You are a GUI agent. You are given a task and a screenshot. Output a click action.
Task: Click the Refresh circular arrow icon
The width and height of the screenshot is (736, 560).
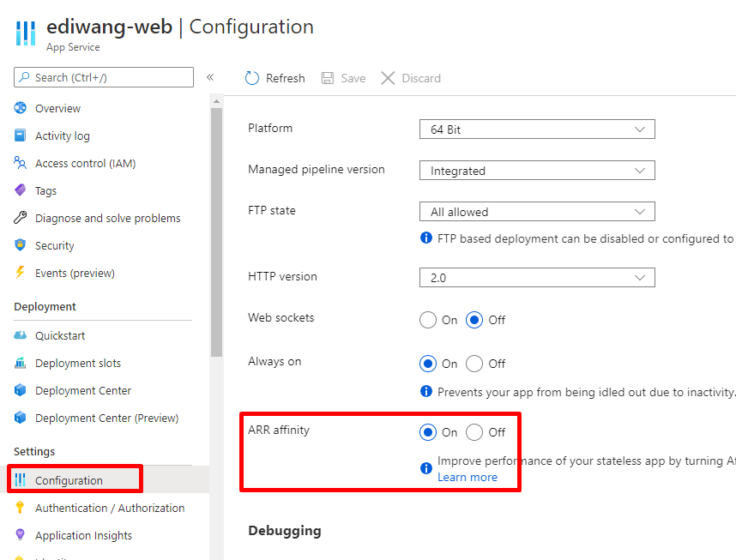tap(252, 78)
